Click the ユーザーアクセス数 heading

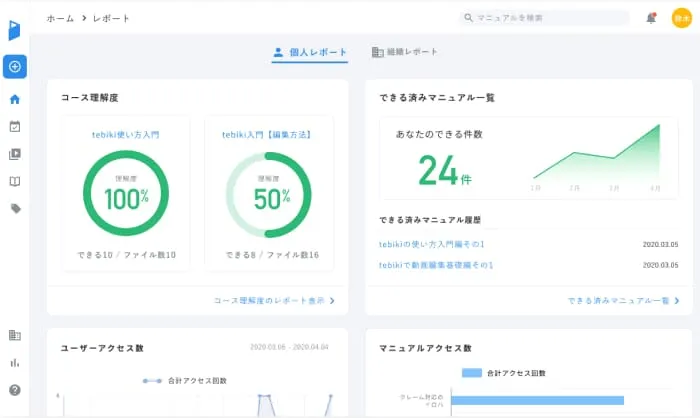click(102, 348)
